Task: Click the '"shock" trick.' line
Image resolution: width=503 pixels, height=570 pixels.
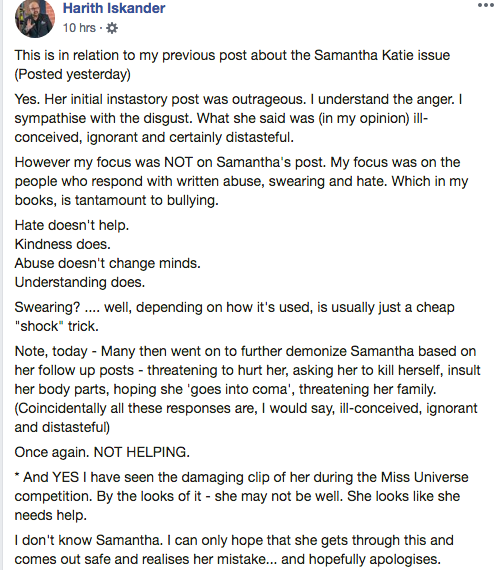Action: (56, 326)
